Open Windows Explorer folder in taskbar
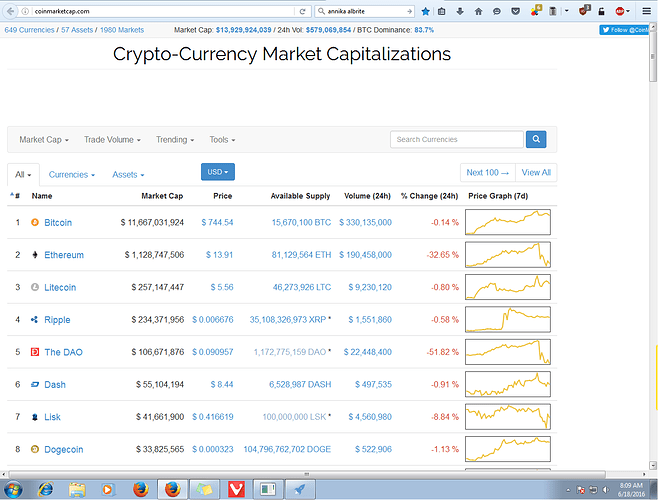The width and height of the screenshot is (658, 500). point(77,490)
